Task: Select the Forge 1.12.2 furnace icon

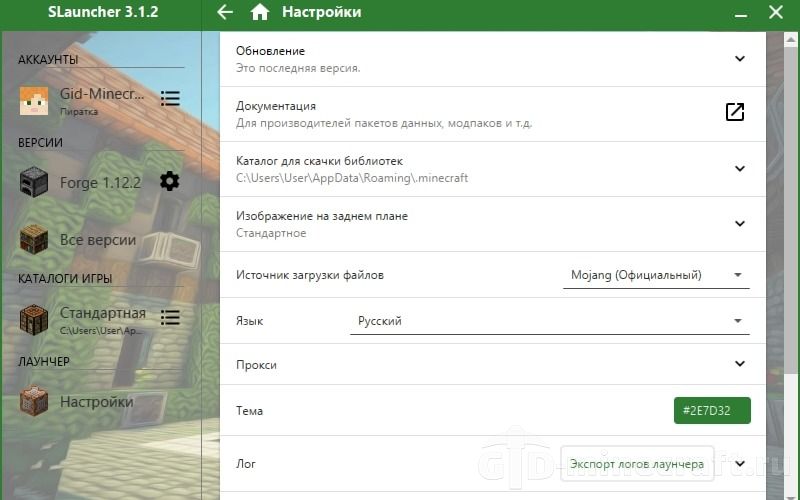Action: pyautogui.click(x=34, y=182)
